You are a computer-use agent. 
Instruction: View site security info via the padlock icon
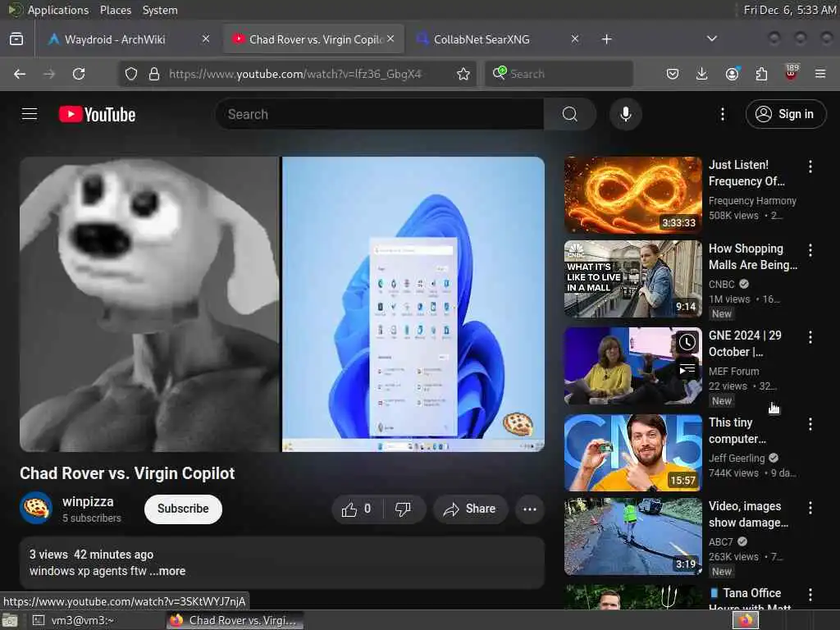(x=154, y=74)
